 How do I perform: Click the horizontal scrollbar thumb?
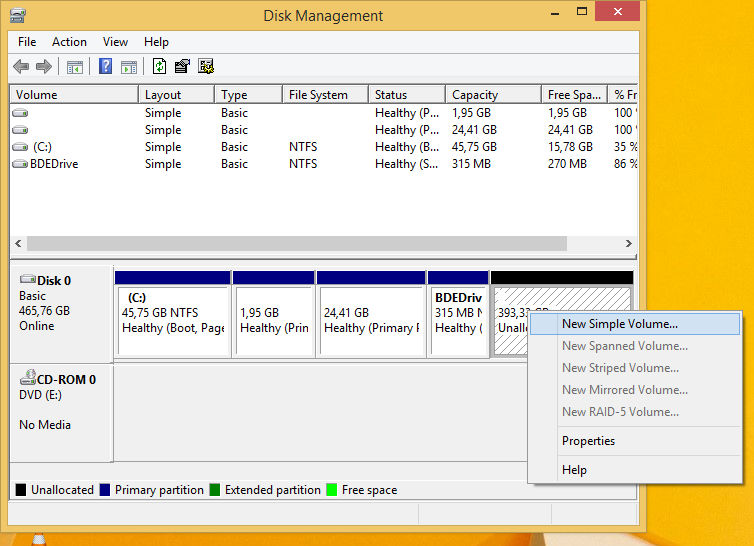pos(297,243)
